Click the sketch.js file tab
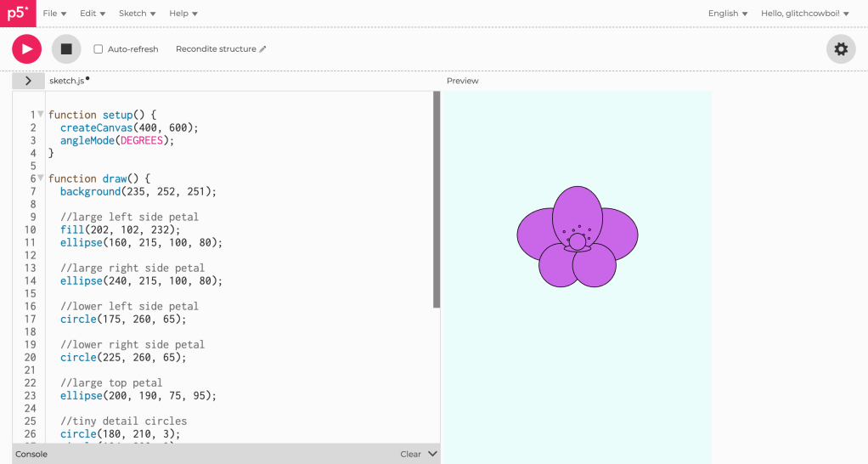Image resolution: width=868 pixels, height=464 pixels. click(x=67, y=81)
